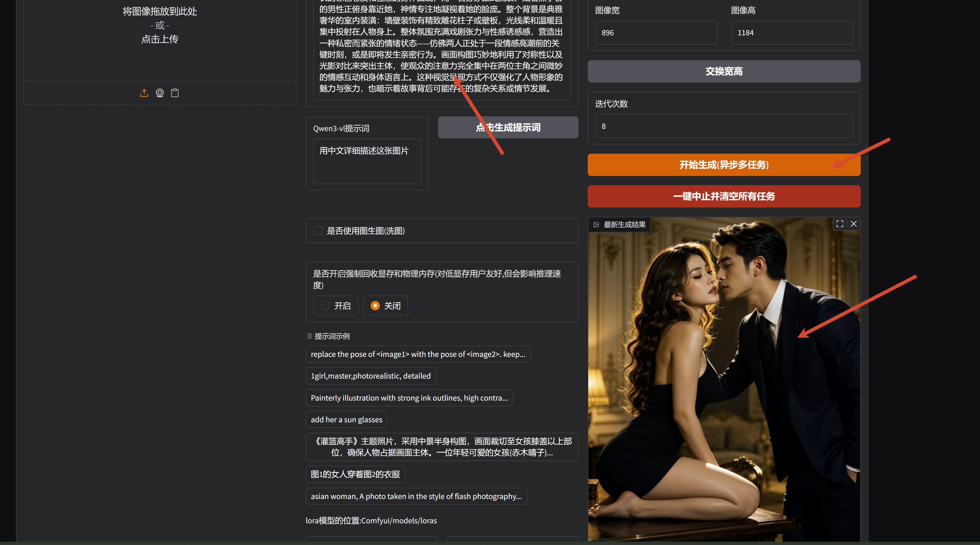
Task: Click the 最新生成结果 label
Action: tap(625, 225)
